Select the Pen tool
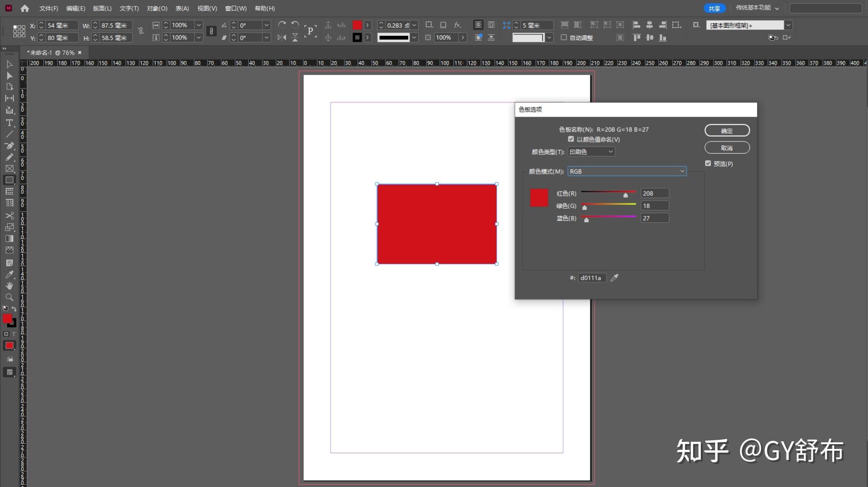This screenshot has height=487, width=868. [9, 146]
